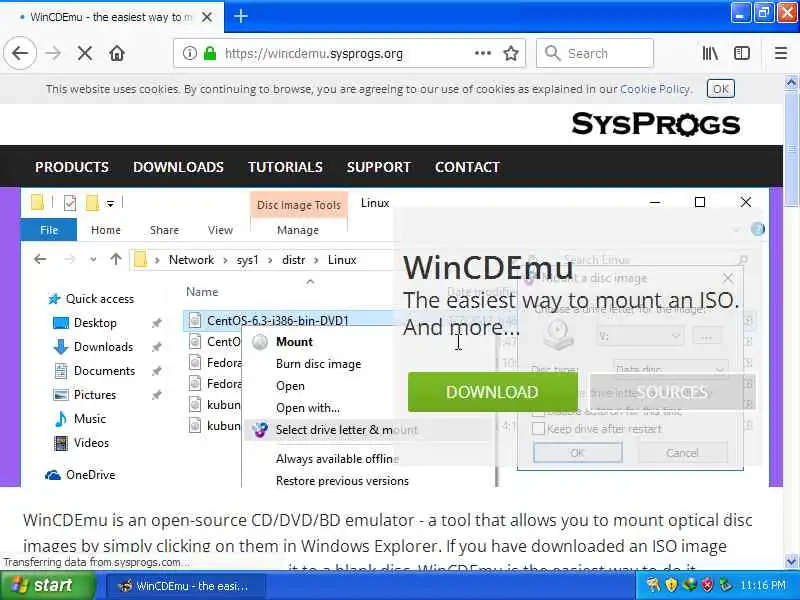Open a new browser tab

pyautogui.click(x=240, y=16)
